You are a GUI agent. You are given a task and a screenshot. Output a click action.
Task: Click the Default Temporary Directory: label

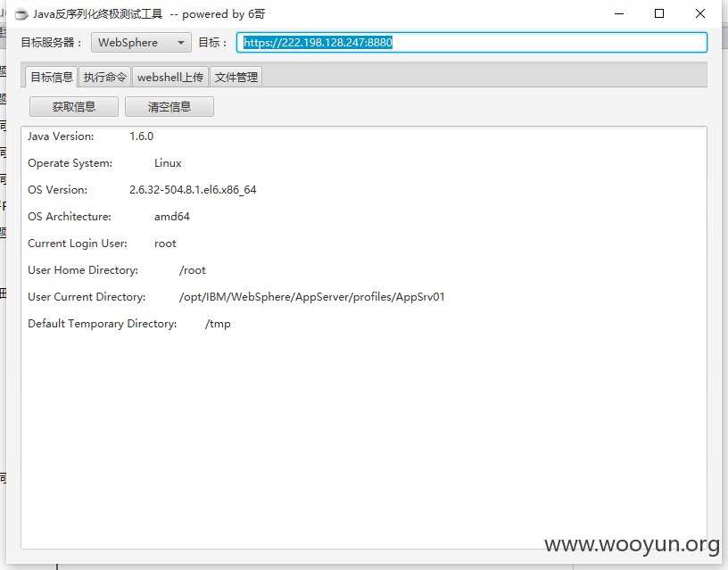102,324
